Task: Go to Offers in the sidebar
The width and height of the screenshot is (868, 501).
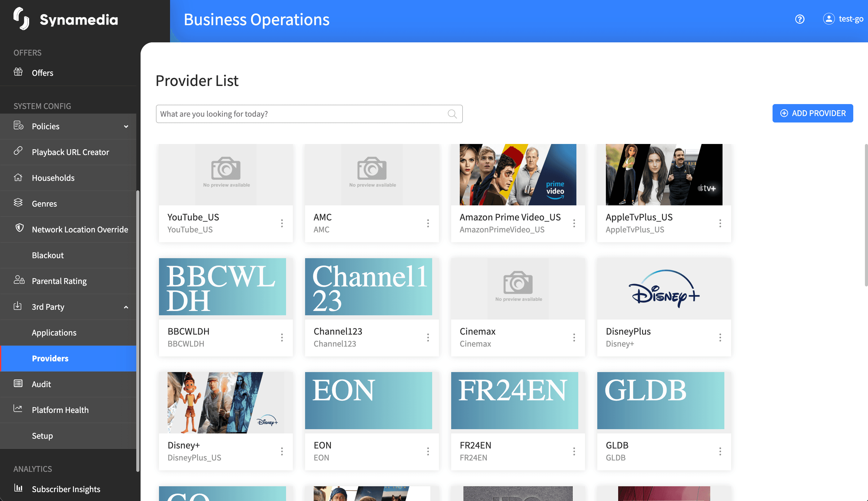Action: [68, 73]
